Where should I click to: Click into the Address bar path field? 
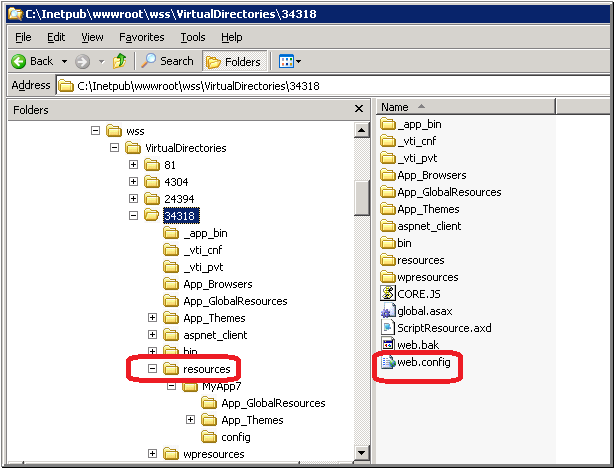pyautogui.click(x=333, y=86)
